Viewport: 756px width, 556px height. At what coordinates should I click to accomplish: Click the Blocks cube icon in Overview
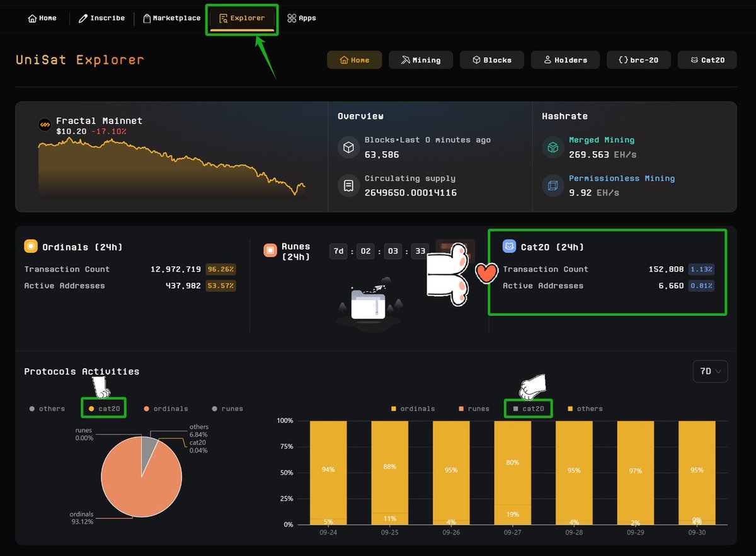pyautogui.click(x=348, y=148)
